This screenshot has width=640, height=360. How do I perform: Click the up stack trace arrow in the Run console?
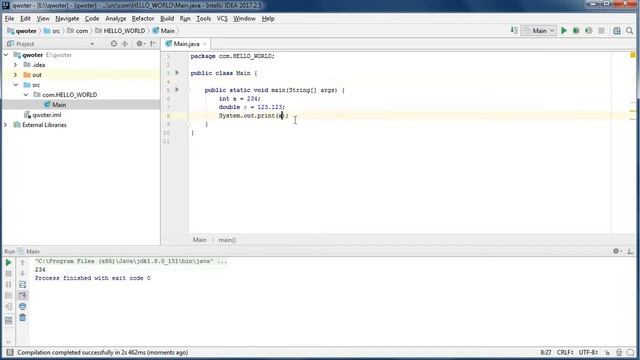coord(22,262)
